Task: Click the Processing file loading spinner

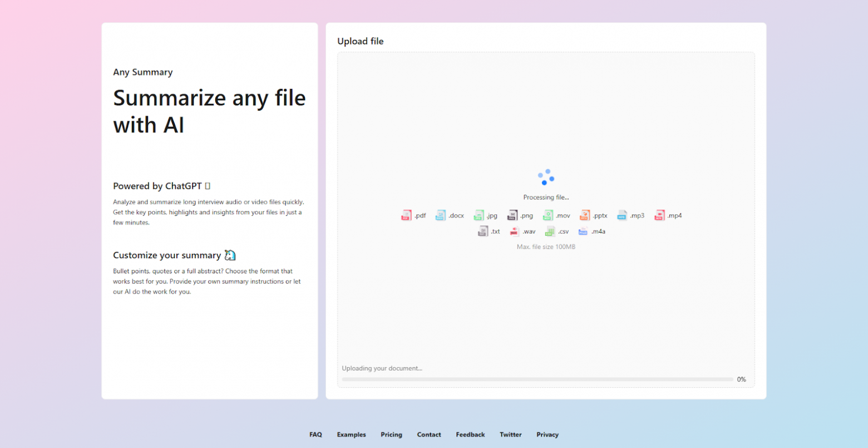Action: 546,177
